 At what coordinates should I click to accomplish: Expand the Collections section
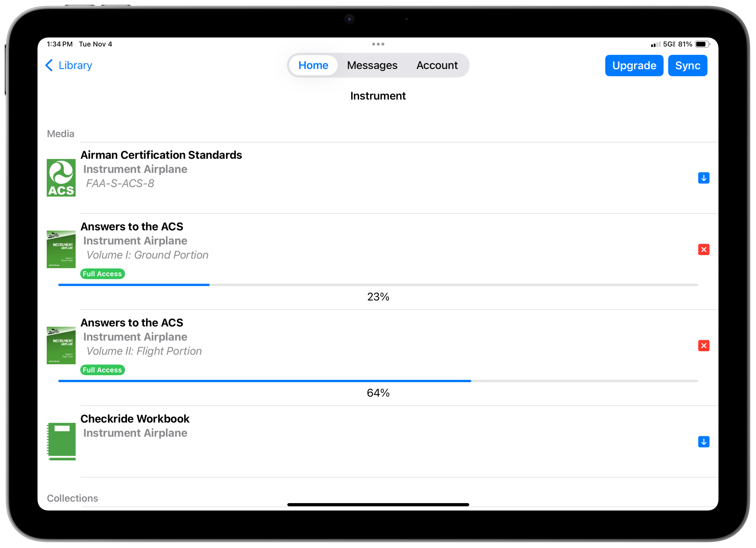pos(73,498)
